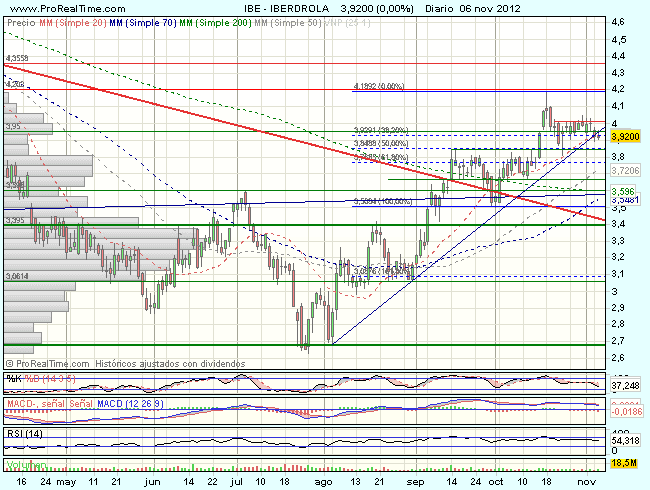The image size is (650, 490).
Task: Click the yellow 3,9200 current price tag
Action: click(626, 136)
